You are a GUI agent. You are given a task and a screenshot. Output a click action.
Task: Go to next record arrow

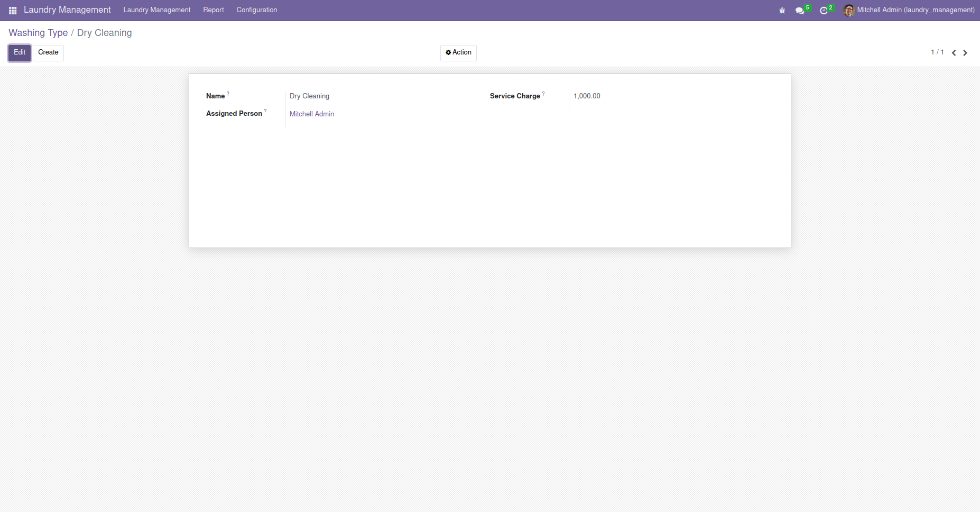coord(965,53)
